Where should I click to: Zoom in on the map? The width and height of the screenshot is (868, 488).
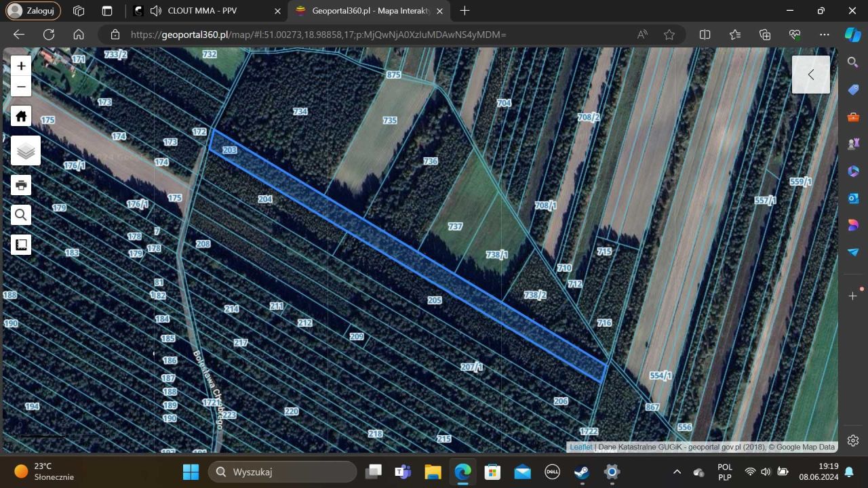tap(21, 66)
